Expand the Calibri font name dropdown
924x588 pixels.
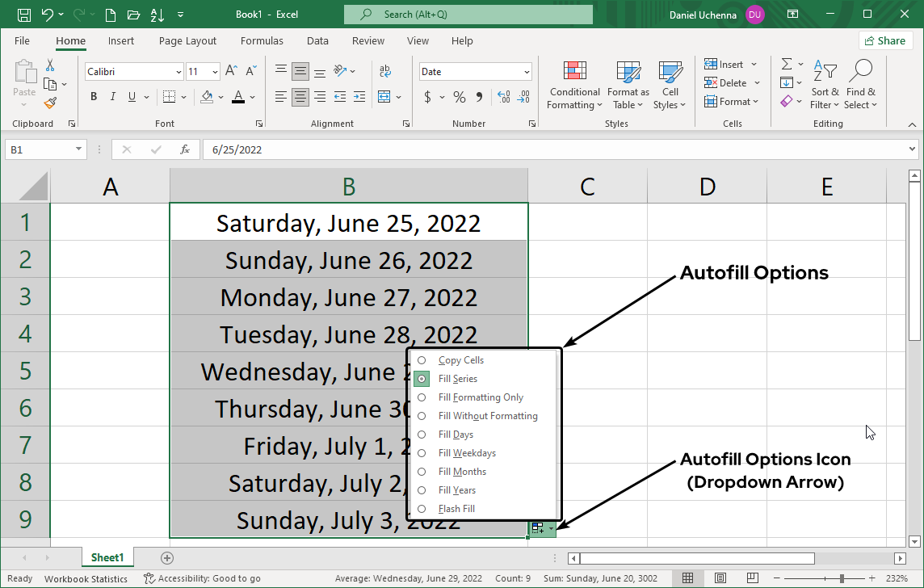178,72
